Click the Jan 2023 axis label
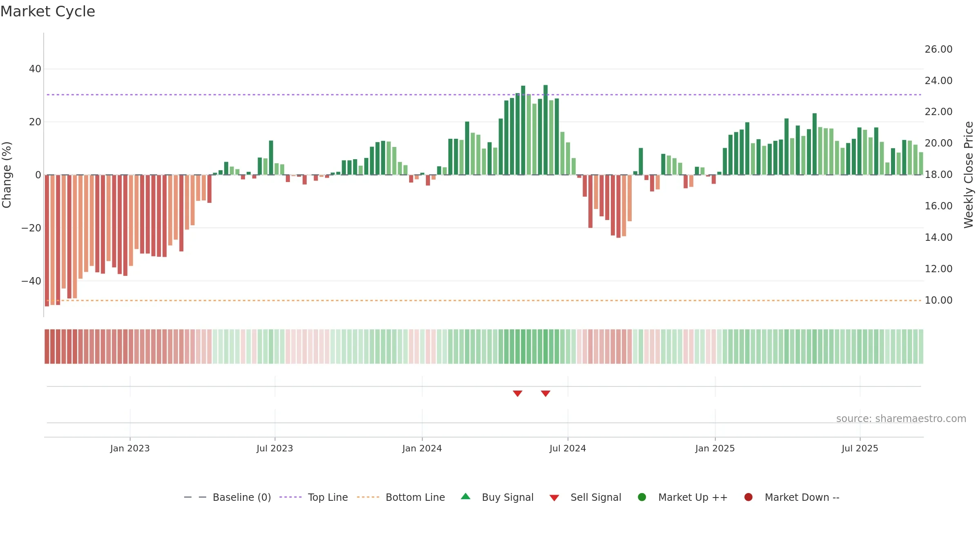This screenshot has width=980, height=551. (x=130, y=449)
